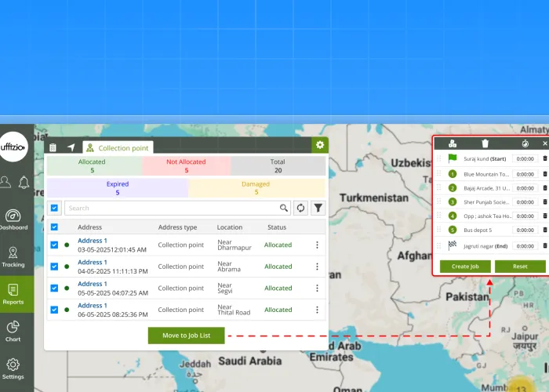Click the stopwatch icon in job panel header

coord(525,143)
